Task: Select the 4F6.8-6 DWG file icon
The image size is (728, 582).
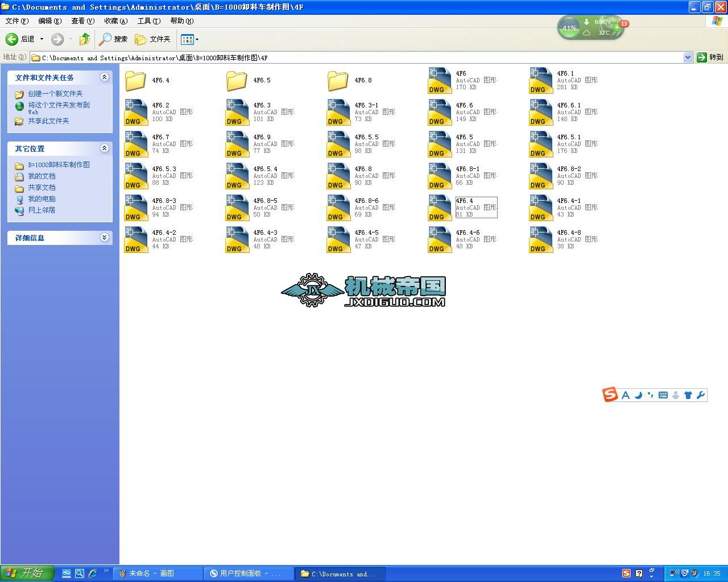Action: (x=338, y=208)
